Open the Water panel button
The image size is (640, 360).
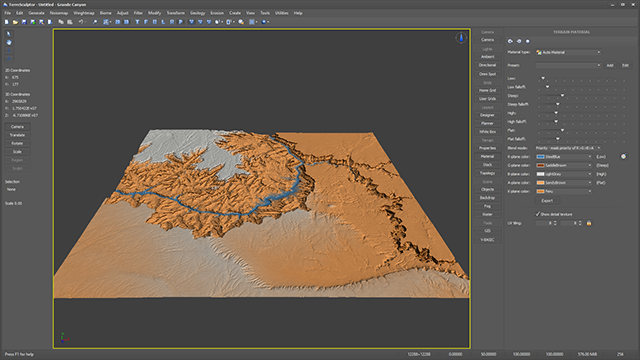[487, 214]
